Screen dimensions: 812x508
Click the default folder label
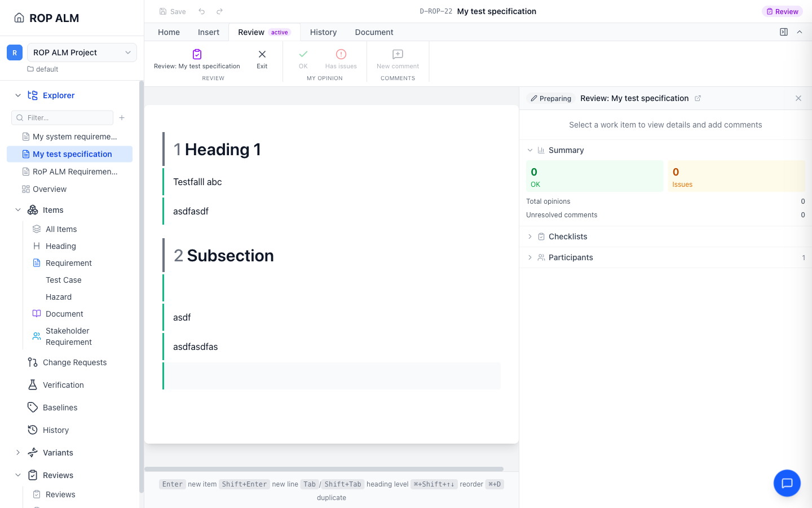tap(43, 69)
